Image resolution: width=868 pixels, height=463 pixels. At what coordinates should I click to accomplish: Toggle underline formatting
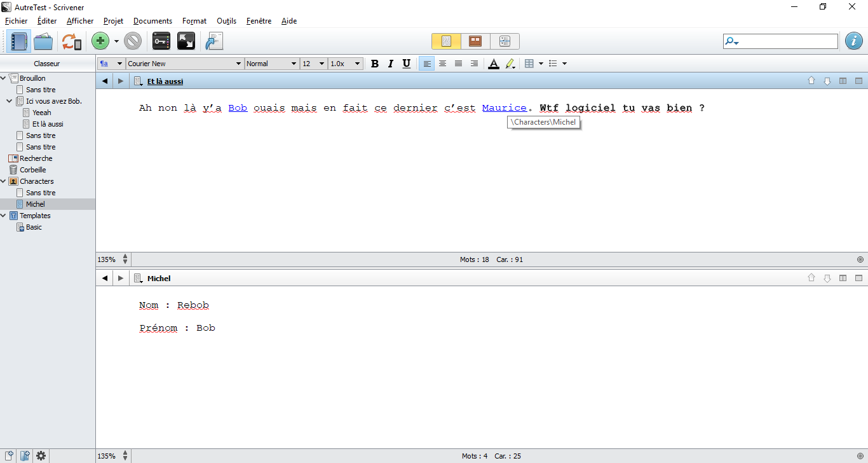(x=407, y=64)
